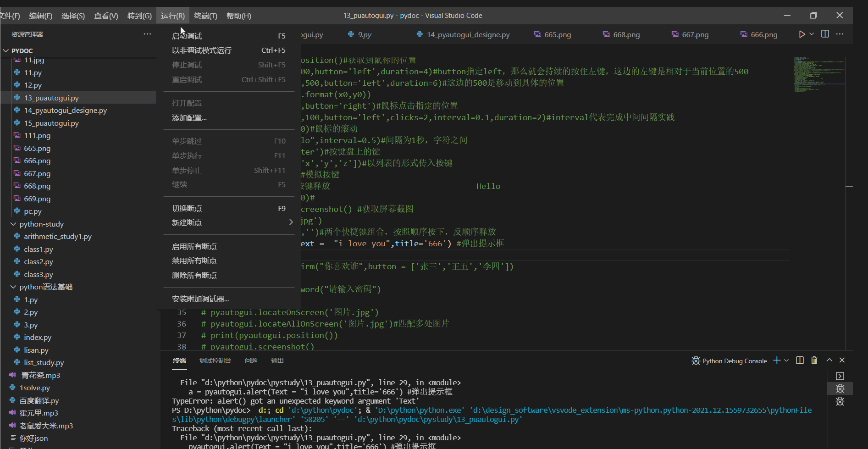
Task: Maximize the terminal panel with the up chevron
Action: click(x=829, y=360)
